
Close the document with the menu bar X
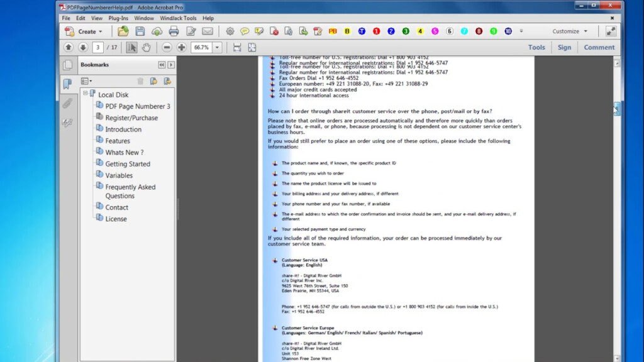612,18
